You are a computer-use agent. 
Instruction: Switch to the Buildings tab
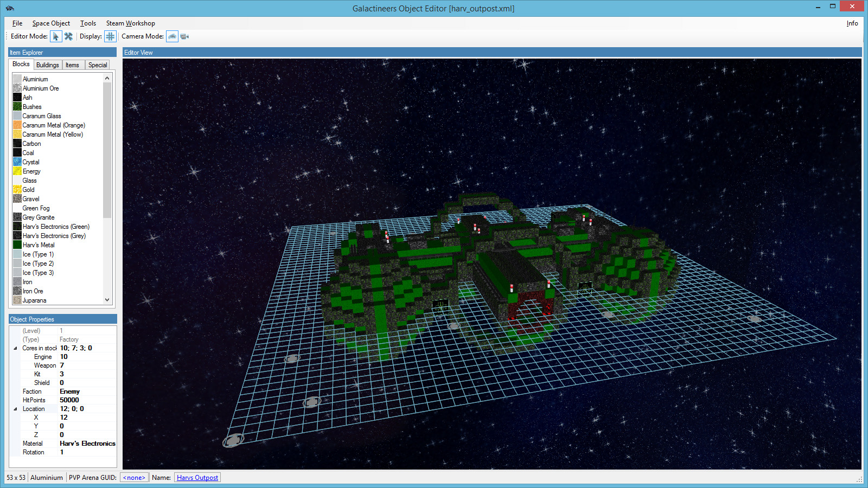[47, 65]
